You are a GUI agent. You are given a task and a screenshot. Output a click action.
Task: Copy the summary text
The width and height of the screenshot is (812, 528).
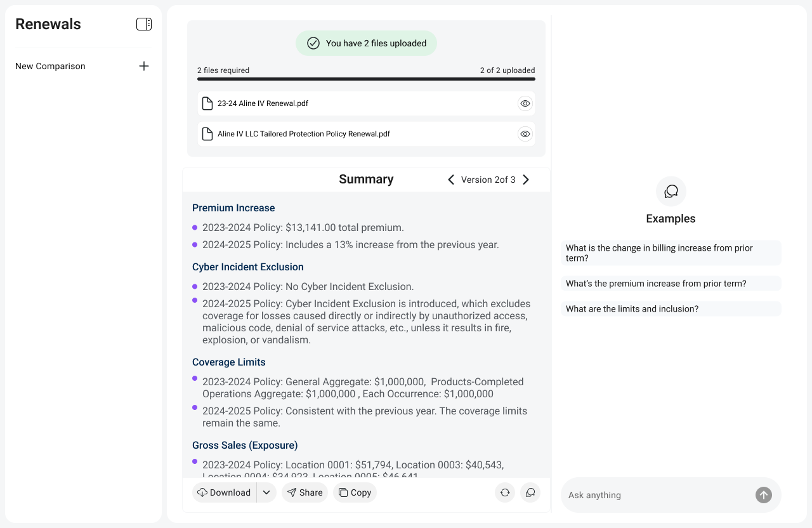click(x=355, y=492)
